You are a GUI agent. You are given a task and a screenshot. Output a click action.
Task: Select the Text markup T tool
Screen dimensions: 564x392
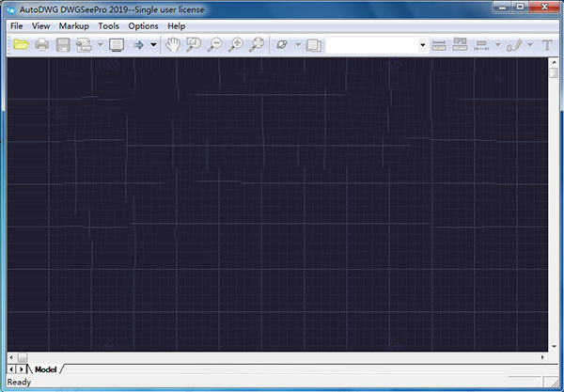[x=547, y=45]
